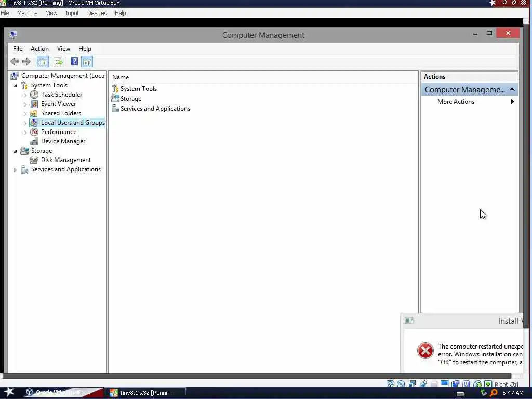Click the Performance icon in tree

click(x=34, y=132)
